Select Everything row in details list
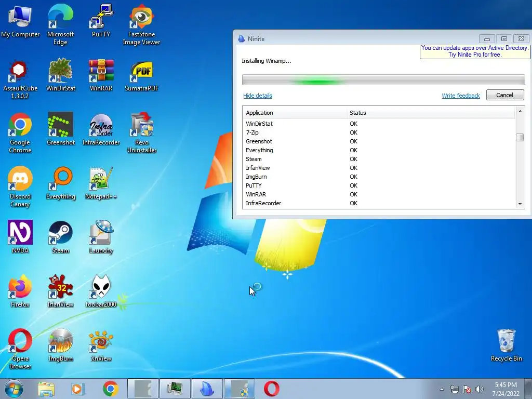The height and width of the screenshot is (399, 532). click(x=379, y=150)
